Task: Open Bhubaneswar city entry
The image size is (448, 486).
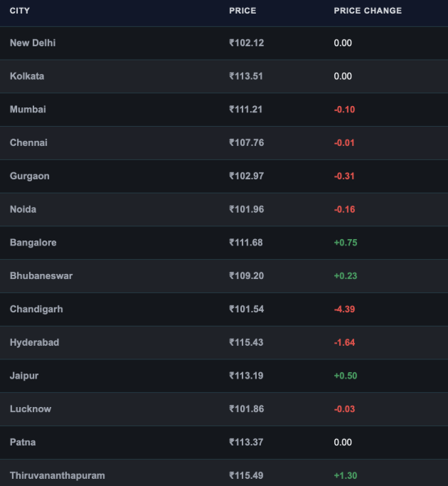Action: click(41, 276)
